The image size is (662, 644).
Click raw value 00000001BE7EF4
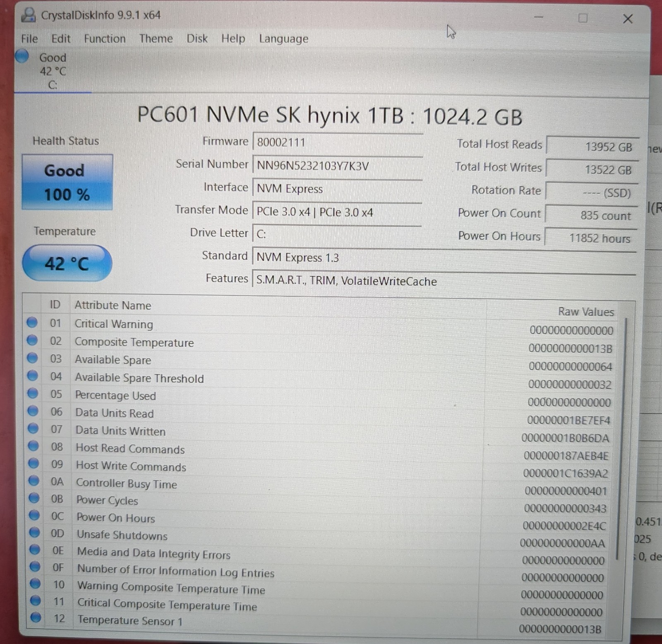pos(568,421)
